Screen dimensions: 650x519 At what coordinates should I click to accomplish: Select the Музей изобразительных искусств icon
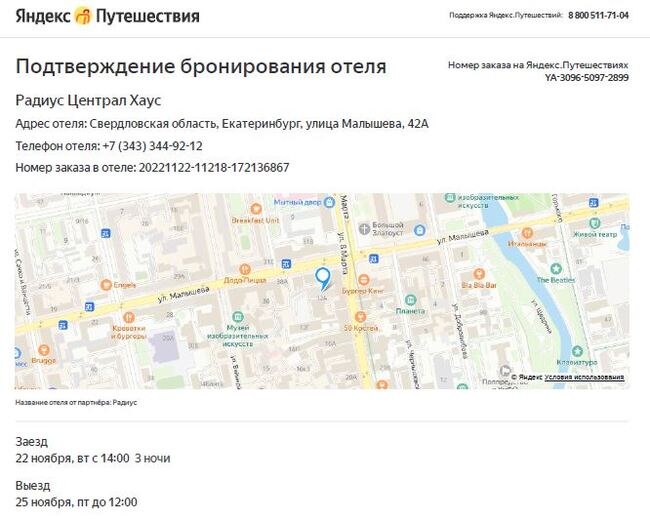[238, 318]
